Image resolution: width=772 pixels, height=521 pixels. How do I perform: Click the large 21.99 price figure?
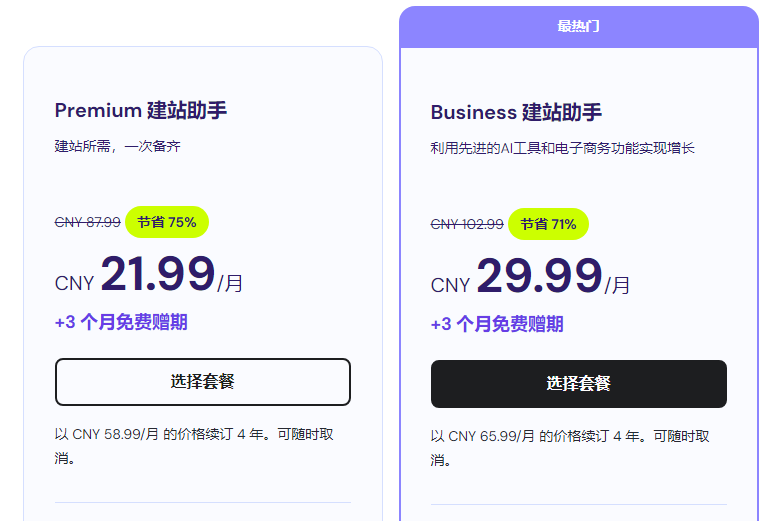point(158,275)
